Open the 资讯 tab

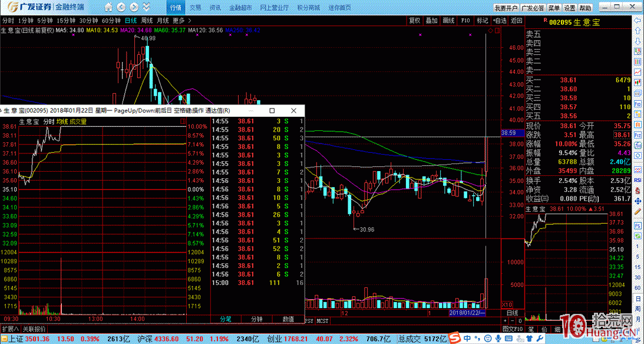point(215,8)
